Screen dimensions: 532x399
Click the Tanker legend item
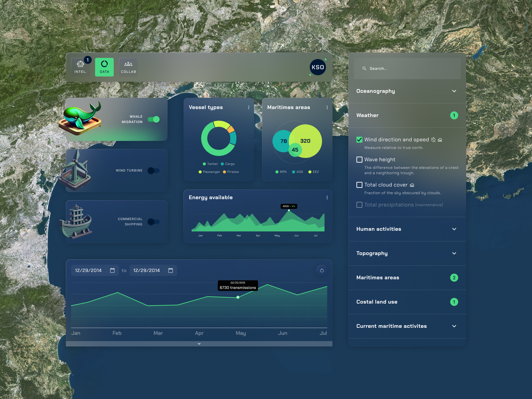(210, 164)
